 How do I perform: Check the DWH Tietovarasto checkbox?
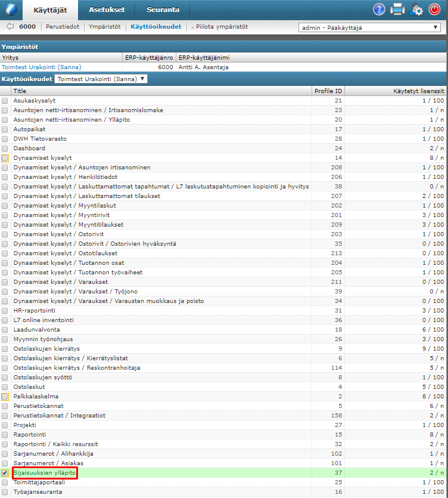point(5,139)
